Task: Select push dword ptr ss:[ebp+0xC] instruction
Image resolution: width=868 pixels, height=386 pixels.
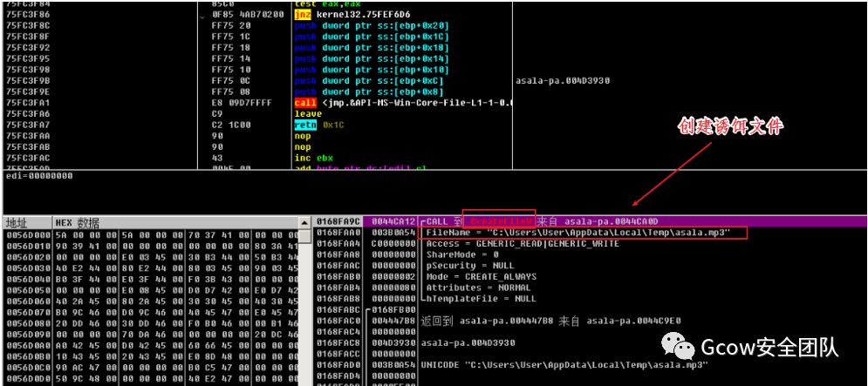Action: click(x=369, y=81)
